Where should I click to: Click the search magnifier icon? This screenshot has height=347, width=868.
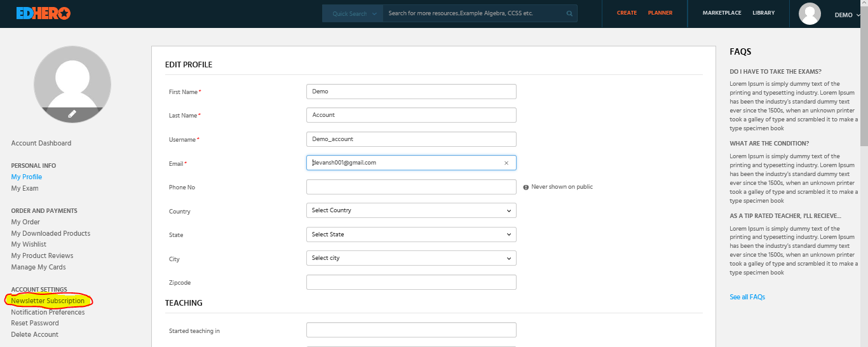click(569, 13)
